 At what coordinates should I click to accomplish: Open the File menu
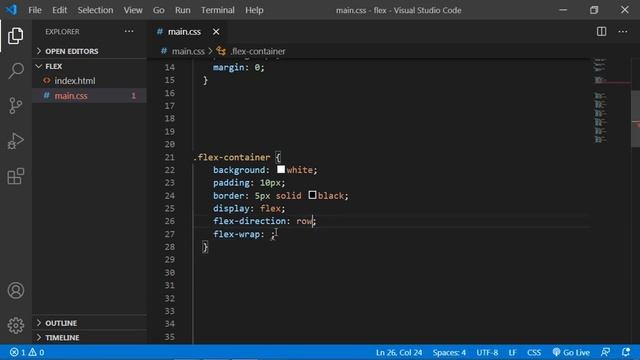(x=35, y=10)
